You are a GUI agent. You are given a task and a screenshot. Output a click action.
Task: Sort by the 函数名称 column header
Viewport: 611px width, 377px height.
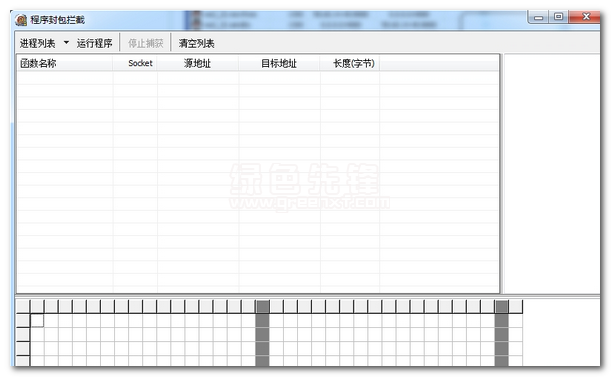[65, 63]
